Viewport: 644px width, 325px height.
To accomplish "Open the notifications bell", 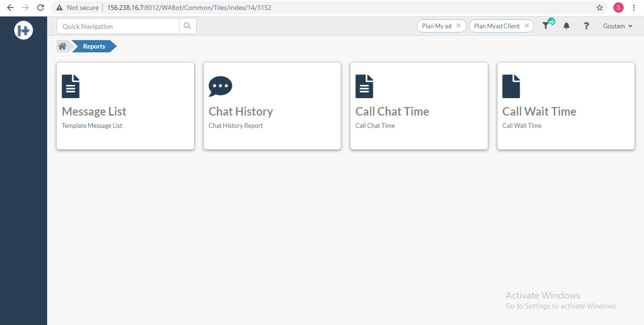I will pyautogui.click(x=566, y=26).
